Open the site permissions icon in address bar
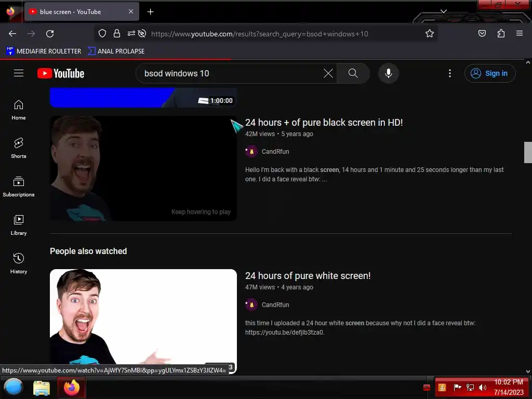 [131, 34]
